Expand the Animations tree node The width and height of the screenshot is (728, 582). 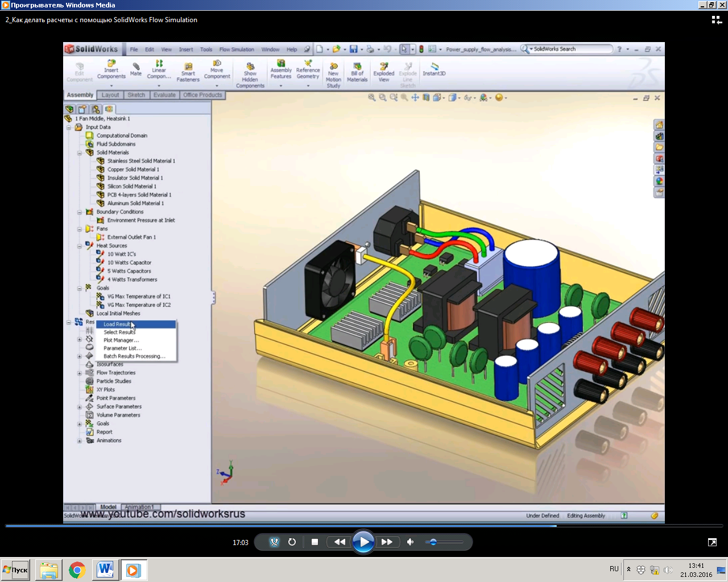coord(80,441)
